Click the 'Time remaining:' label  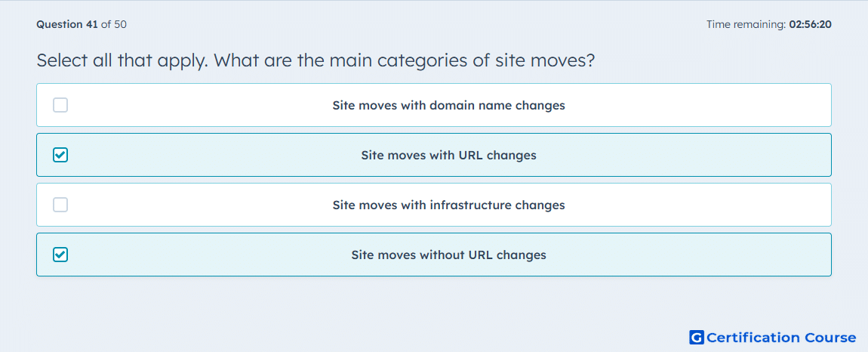pos(746,24)
